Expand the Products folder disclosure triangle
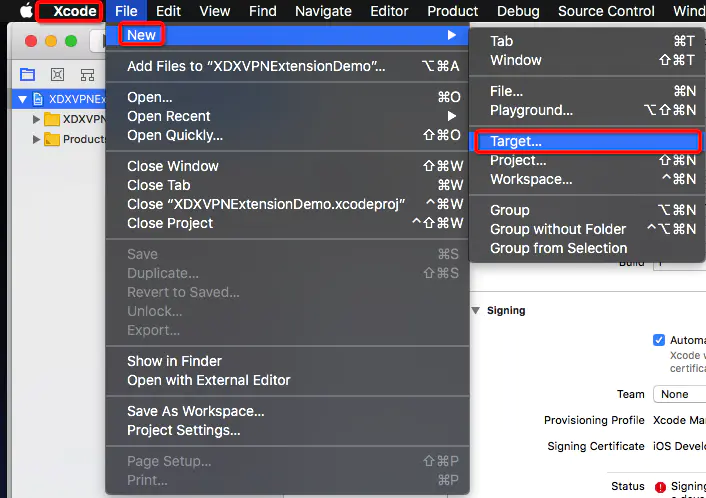The width and height of the screenshot is (706, 498). coord(37,139)
